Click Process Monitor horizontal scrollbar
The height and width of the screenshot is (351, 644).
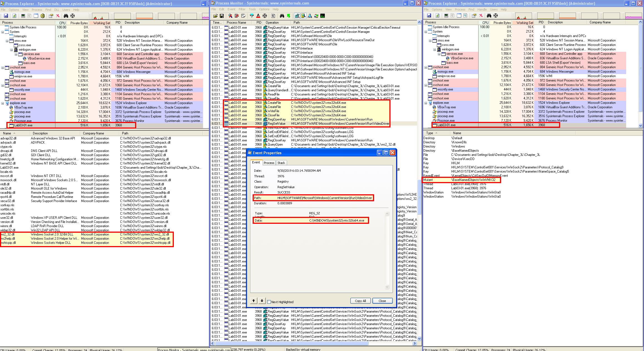[314, 343]
